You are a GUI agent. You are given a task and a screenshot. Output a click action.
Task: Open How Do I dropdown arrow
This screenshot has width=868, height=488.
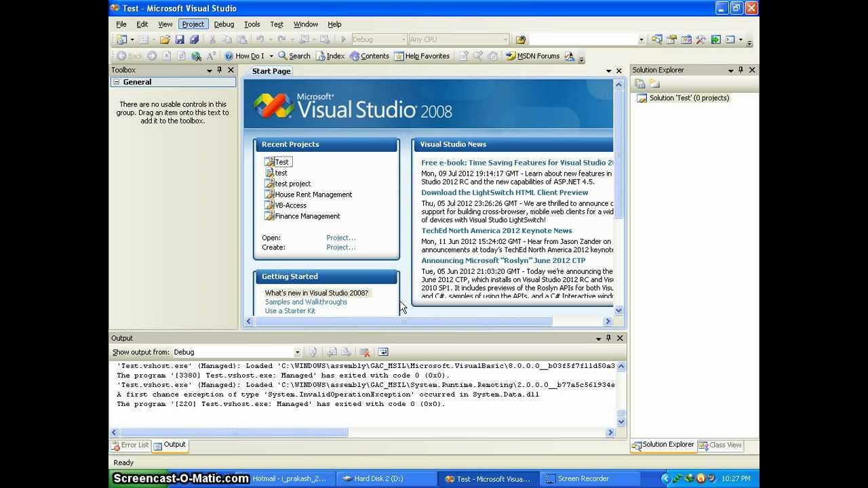tap(271, 56)
